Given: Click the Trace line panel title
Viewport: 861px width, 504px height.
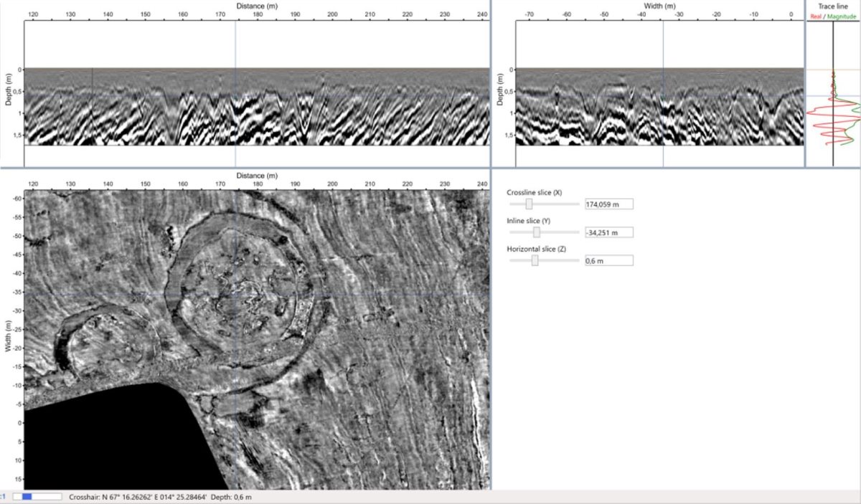Looking at the screenshot, I should 832,6.
